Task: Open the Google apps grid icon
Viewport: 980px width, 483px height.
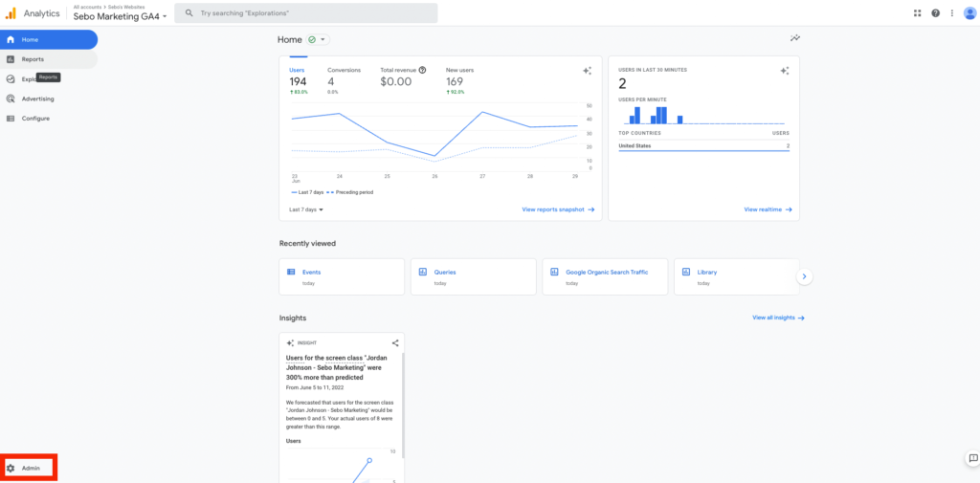Action: (918, 13)
